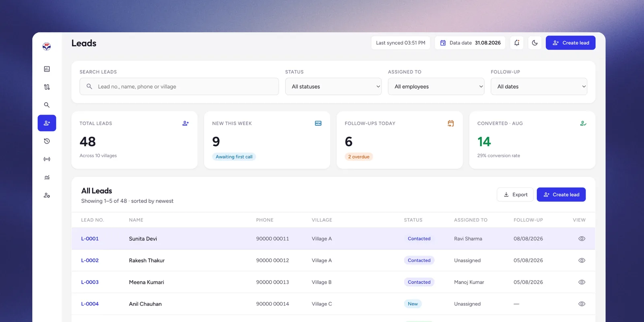Open the All employees dropdown
644x322 pixels.
tap(436, 87)
